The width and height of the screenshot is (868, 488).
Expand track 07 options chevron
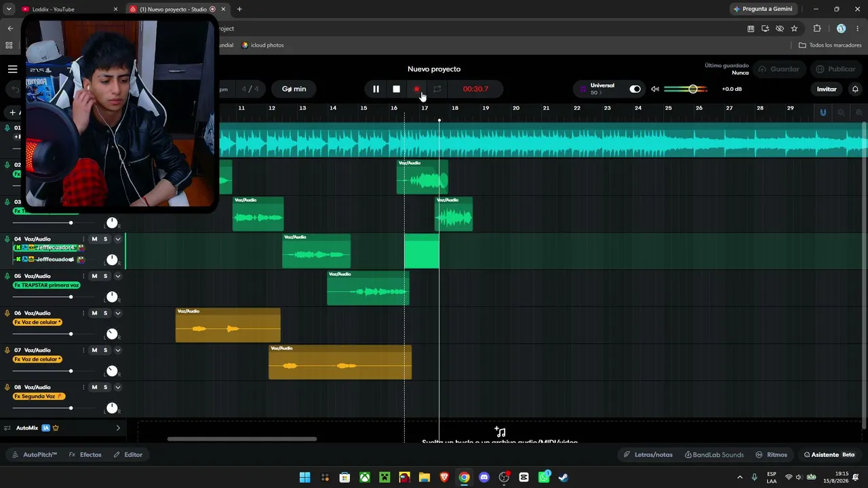click(x=117, y=350)
